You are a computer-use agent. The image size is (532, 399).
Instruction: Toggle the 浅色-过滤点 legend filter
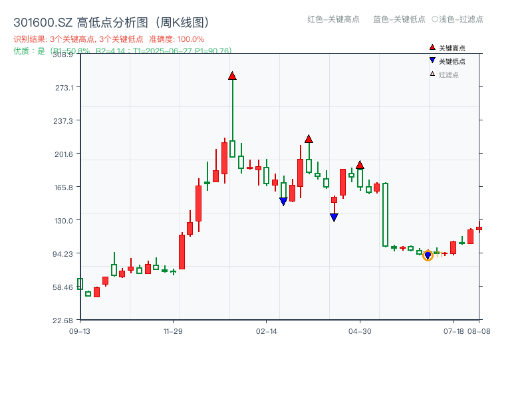tap(458, 19)
